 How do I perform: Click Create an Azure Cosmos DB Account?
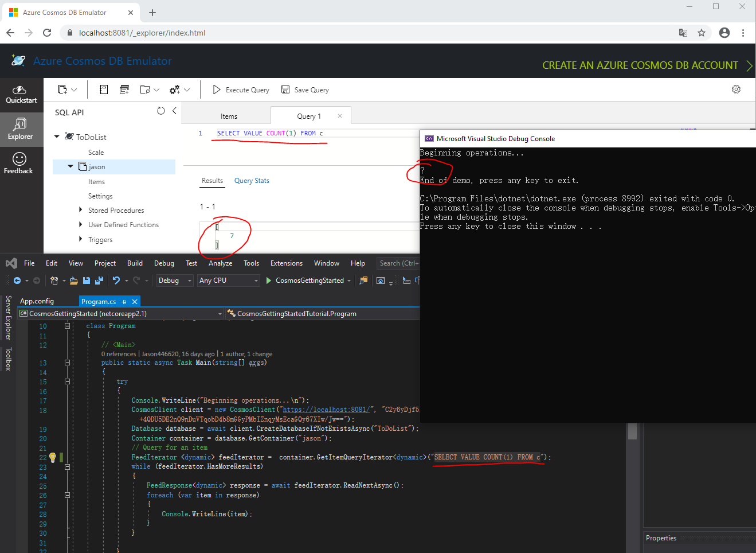point(647,65)
